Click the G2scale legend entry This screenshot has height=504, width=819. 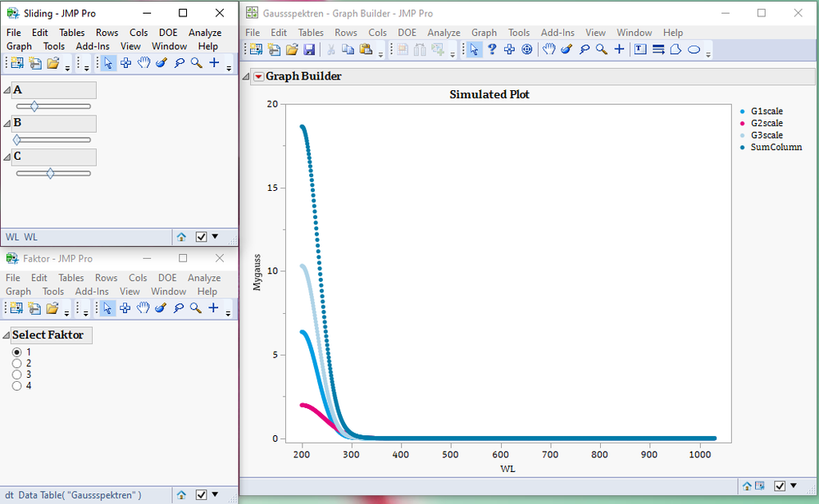[766, 123]
